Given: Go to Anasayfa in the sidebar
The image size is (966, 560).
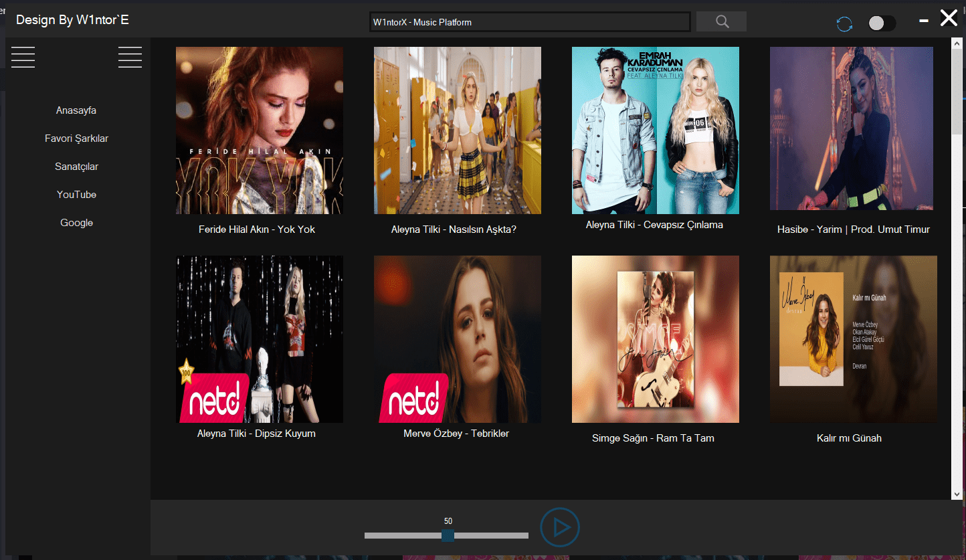Looking at the screenshot, I should [76, 110].
